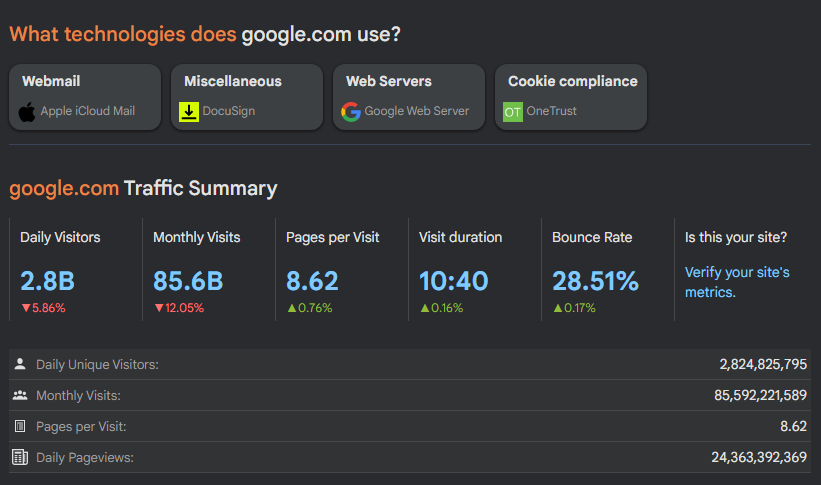Open the Verify your site's metrics link

(737, 282)
